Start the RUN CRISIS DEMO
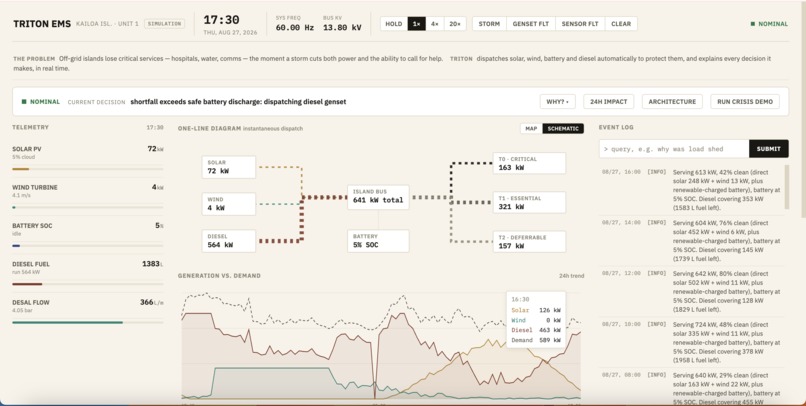This screenshot has height=406, width=806. [745, 102]
